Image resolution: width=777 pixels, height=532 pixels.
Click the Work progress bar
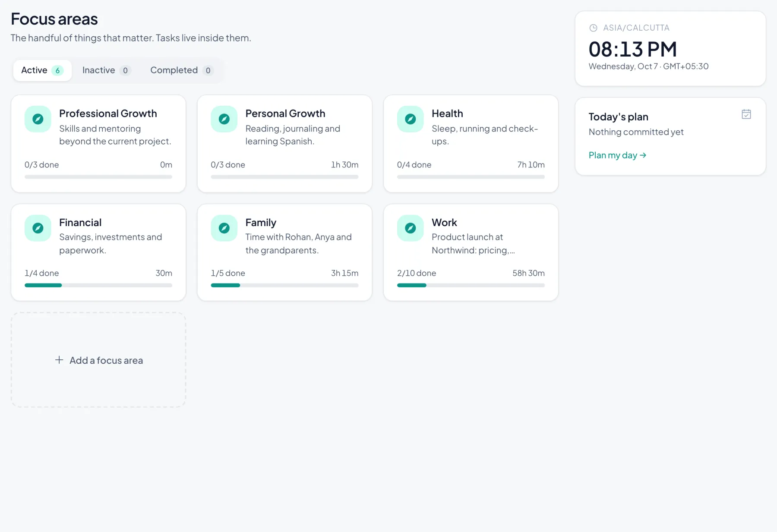pos(471,285)
